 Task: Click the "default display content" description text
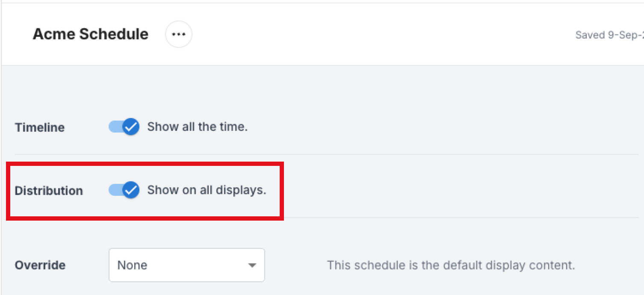click(451, 265)
